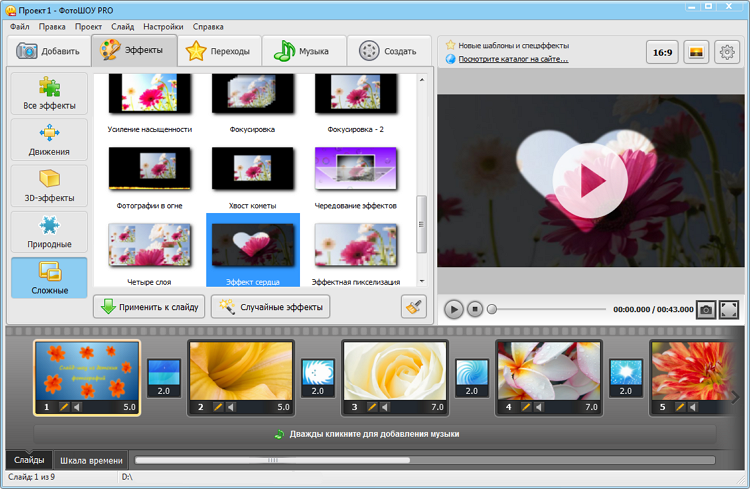Click Применить к слайду button

pyautogui.click(x=149, y=307)
